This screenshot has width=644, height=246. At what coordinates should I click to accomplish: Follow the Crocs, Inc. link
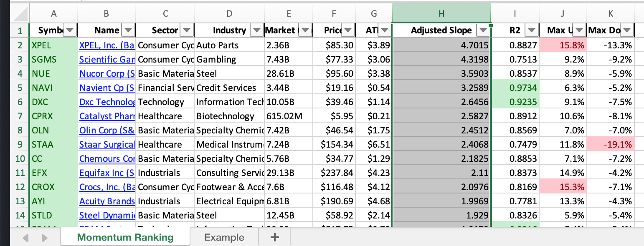[107, 187]
